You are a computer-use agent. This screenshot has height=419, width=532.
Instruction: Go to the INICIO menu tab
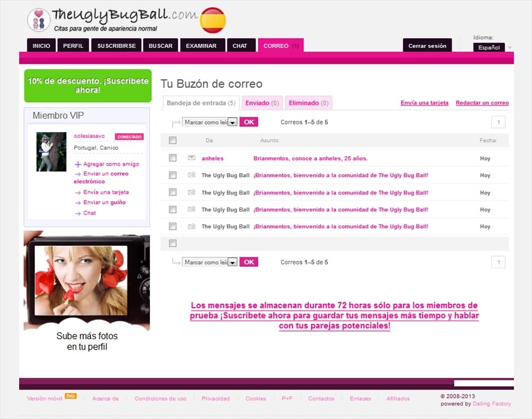(42, 45)
